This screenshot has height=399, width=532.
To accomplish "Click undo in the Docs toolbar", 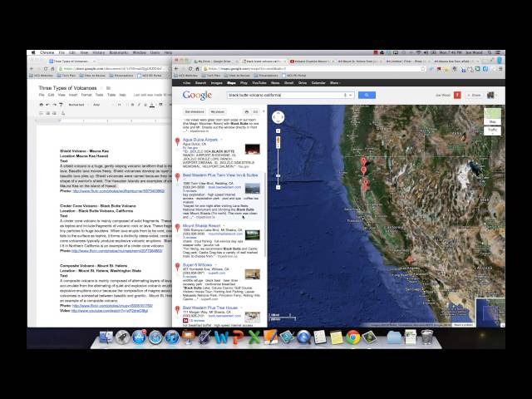I will pos(48,105).
